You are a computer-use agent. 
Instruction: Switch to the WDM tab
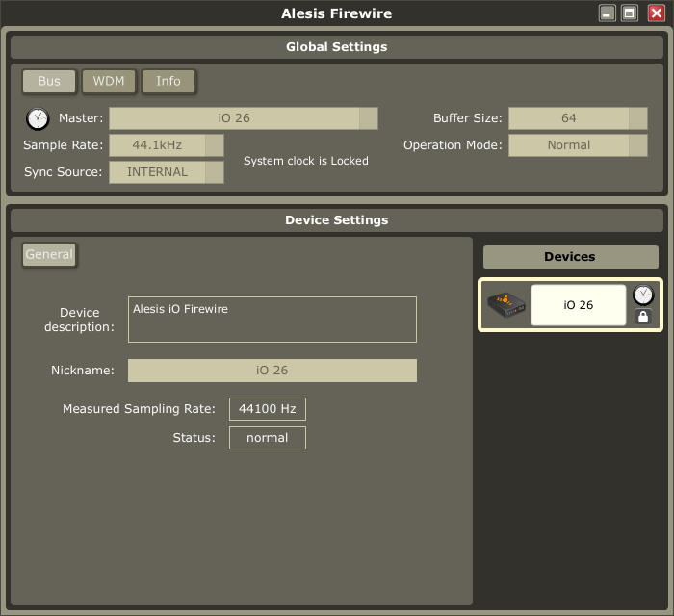point(109,81)
